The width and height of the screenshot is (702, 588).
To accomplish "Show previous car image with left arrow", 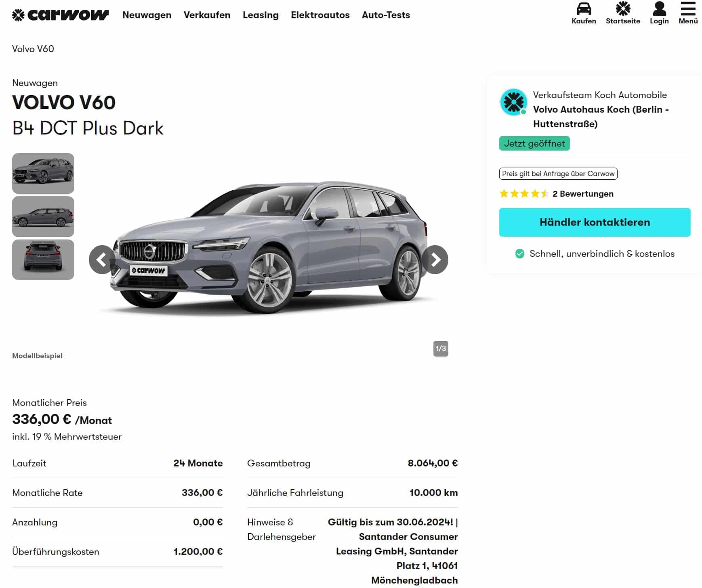I will [x=102, y=260].
